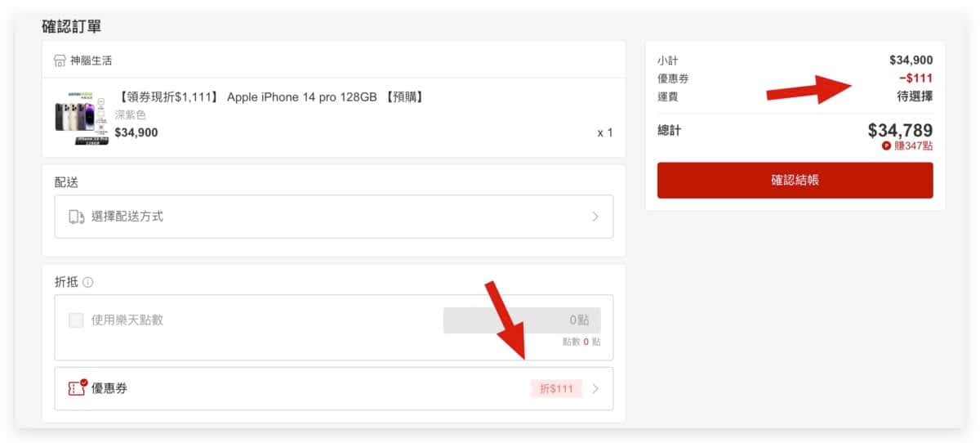Image resolution: width=980 pixels, height=443 pixels.
Task: Click the 賺347點 points text
Action: [914, 145]
